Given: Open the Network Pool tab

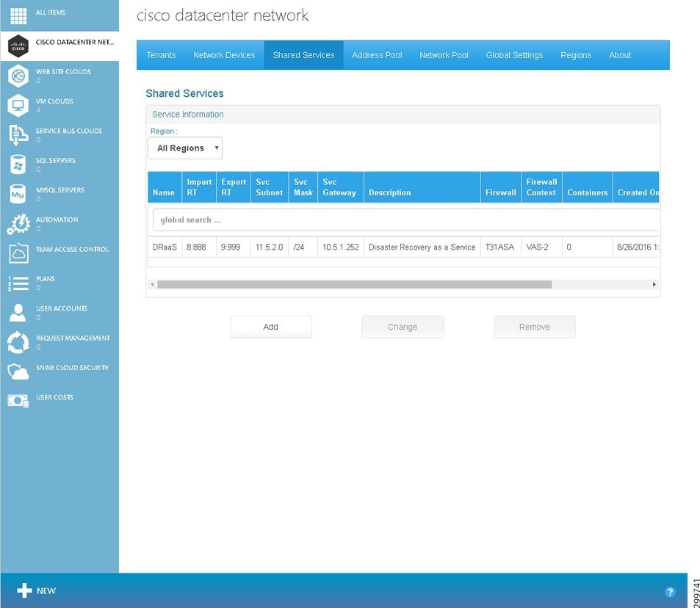Looking at the screenshot, I should click(444, 55).
